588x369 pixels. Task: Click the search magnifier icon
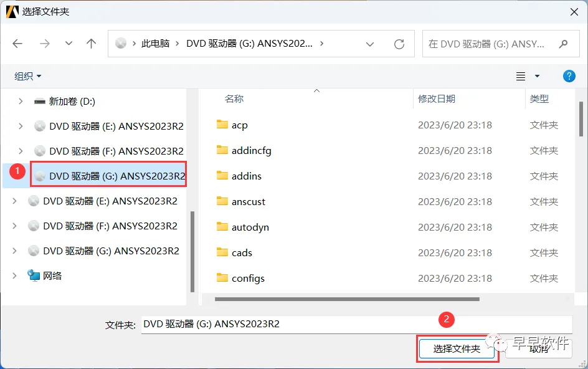pyautogui.click(x=563, y=44)
